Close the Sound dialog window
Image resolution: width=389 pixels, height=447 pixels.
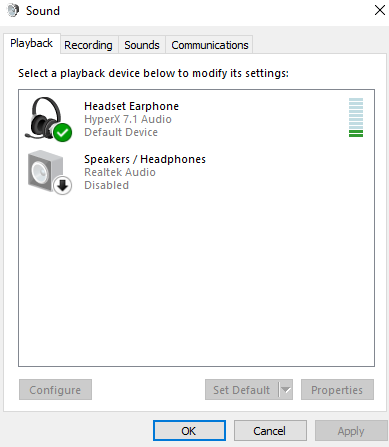(380, 10)
